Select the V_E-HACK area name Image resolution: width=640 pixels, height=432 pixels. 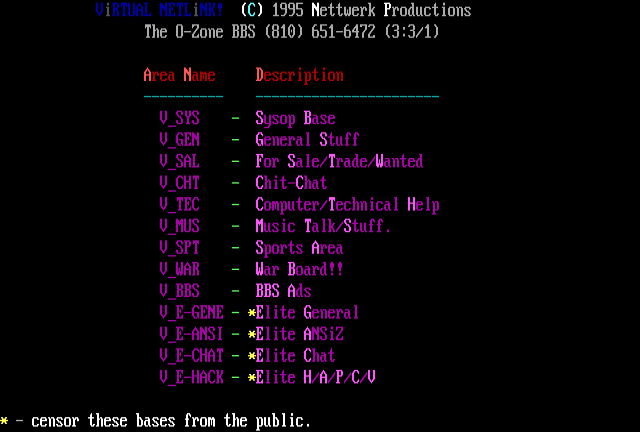coord(191,378)
